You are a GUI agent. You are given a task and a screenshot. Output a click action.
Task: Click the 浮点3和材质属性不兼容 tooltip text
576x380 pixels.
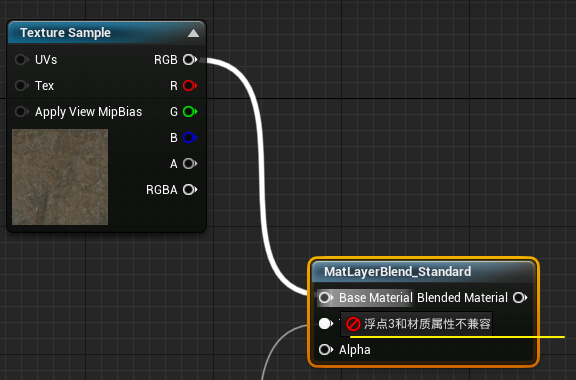427,324
